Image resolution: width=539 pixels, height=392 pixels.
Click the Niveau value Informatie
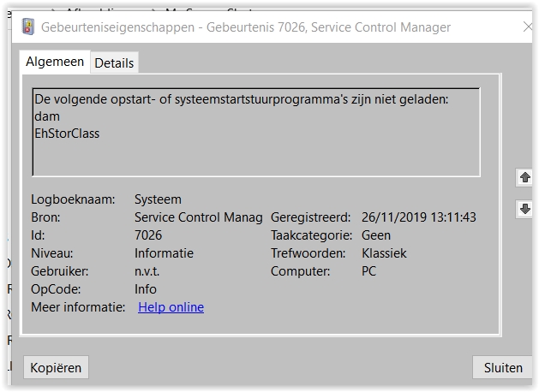coord(164,253)
